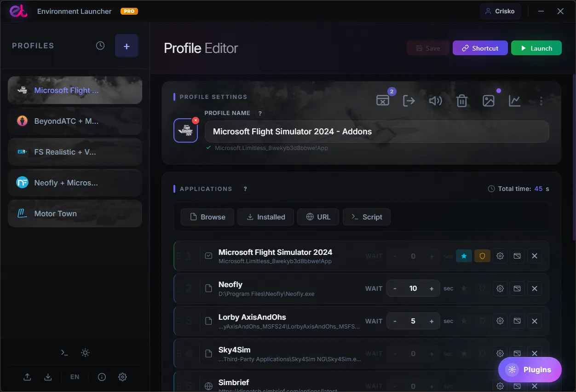Click the import download icon in sidebar

48,377
